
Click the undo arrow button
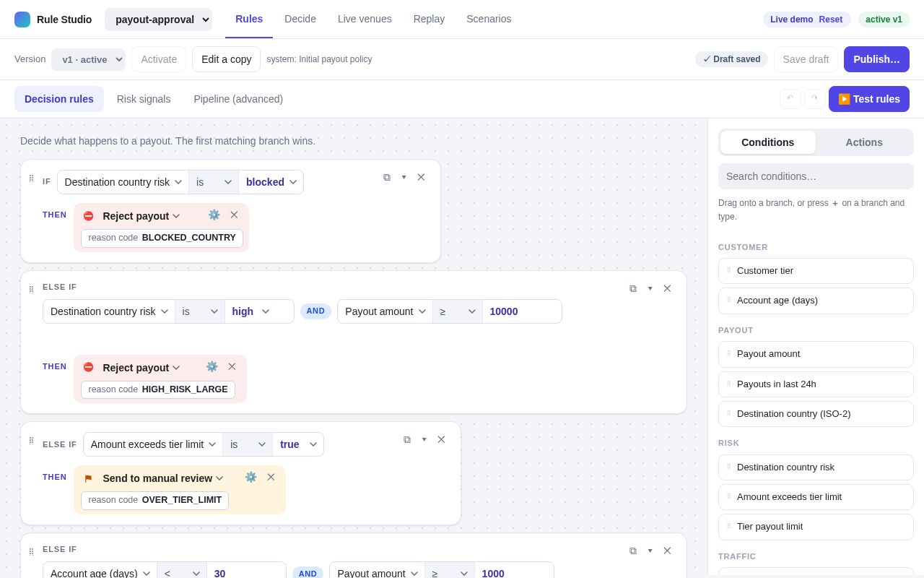point(790,99)
